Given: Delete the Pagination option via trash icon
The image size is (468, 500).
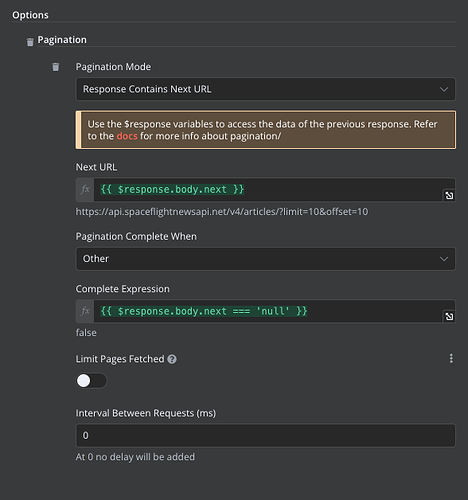Looking at the screenshot, I should (x=30, y=42).
